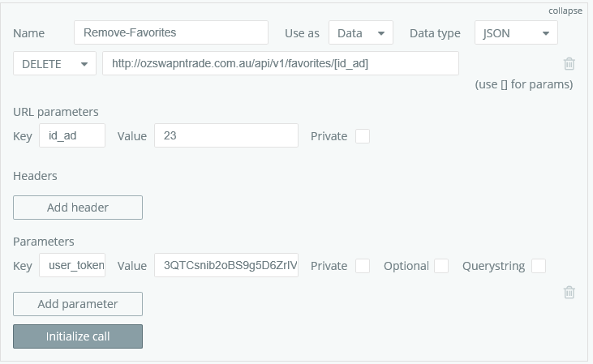Click the Add header button
Screen dimensions: 593x364
click(78, 208)
